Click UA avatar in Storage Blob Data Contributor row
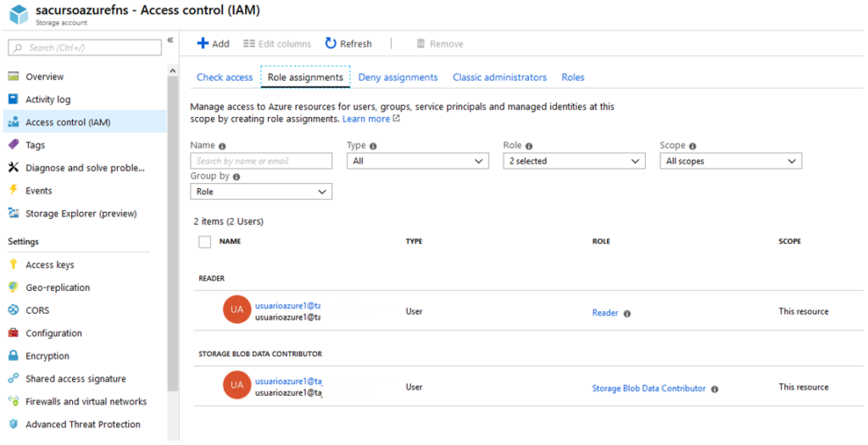 (x=237, y=385)
